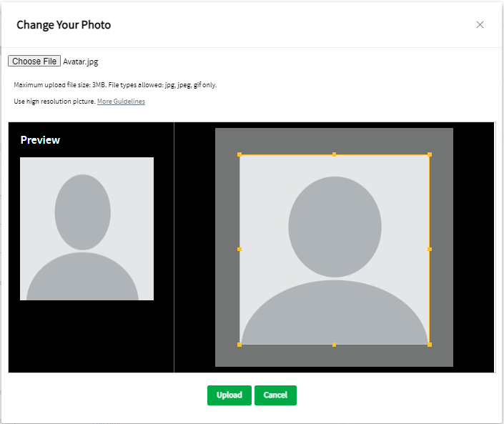The height and width of the screenshot is (424, 504).
Task: Click the top-center crop handle
Action: coord(335,154)
